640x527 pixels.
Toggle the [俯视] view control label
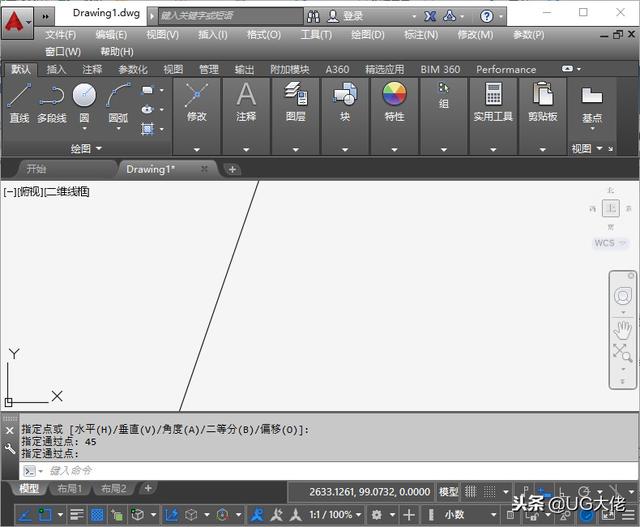click(31, 191)
